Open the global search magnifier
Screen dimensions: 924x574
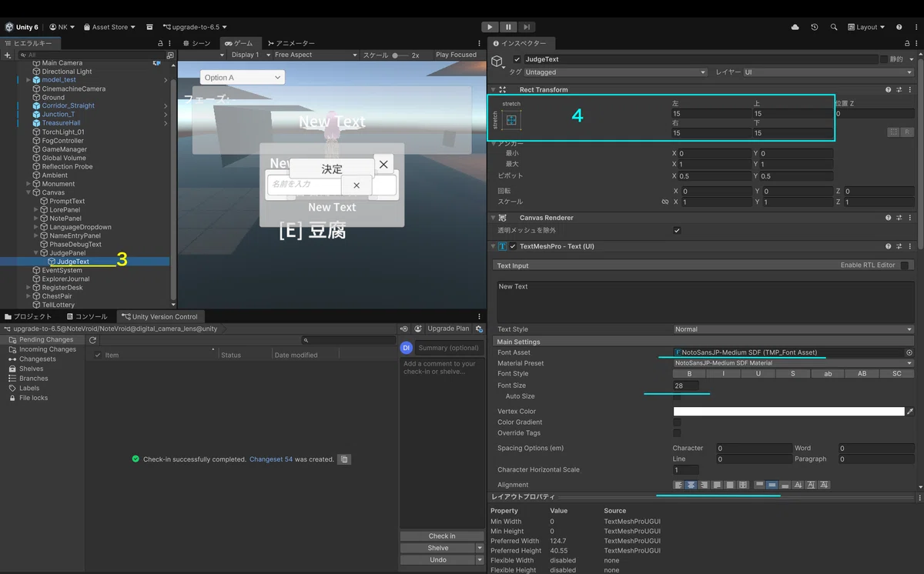pyautogui.click(x=834, y=27)
